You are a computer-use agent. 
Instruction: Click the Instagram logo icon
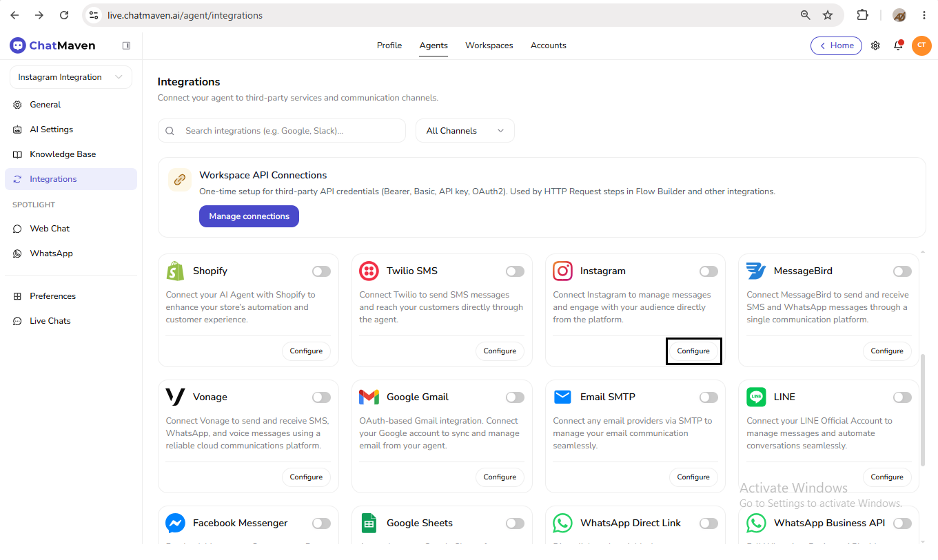[x=562, y=271]
